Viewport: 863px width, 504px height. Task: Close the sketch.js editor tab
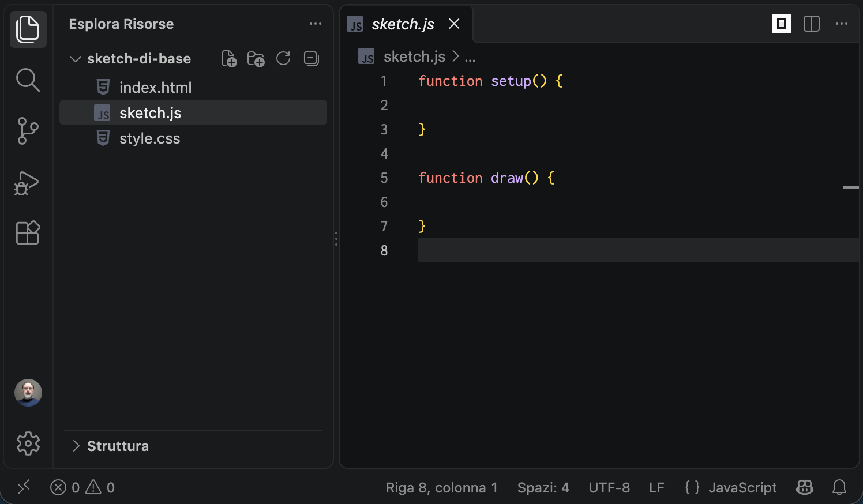[454, 24]
